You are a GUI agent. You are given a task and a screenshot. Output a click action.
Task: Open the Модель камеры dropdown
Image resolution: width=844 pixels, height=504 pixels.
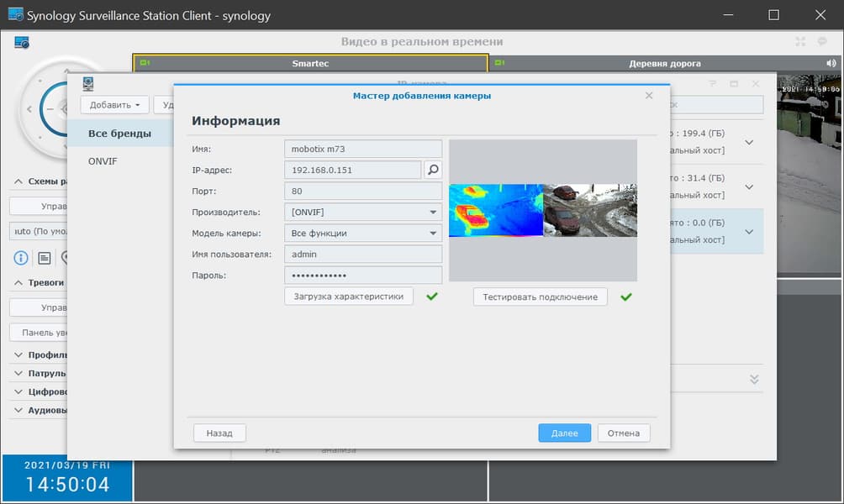point(362,234)
